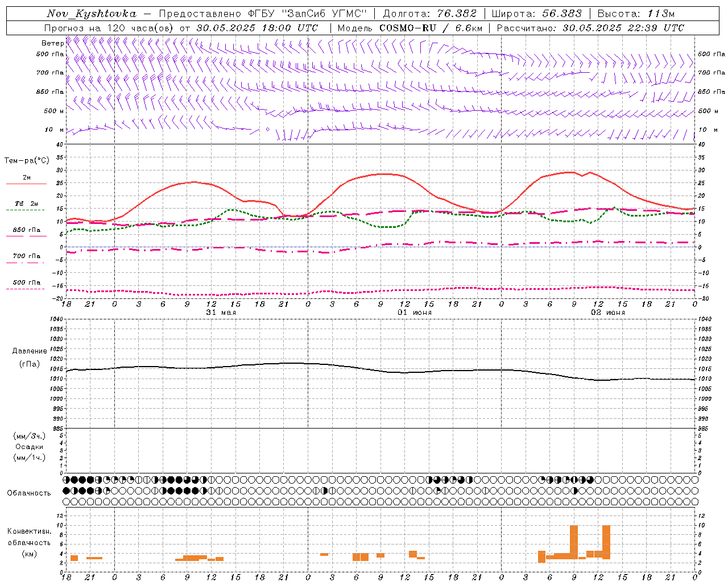Click the '850 гПа' temperature legend entry
Image resolution: width=728 pixels, height=582 pixels.
point(27,230)
